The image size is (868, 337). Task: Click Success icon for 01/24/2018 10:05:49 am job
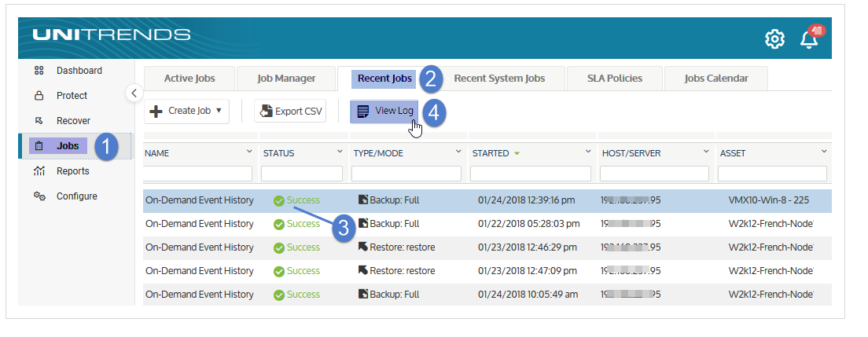279,295
